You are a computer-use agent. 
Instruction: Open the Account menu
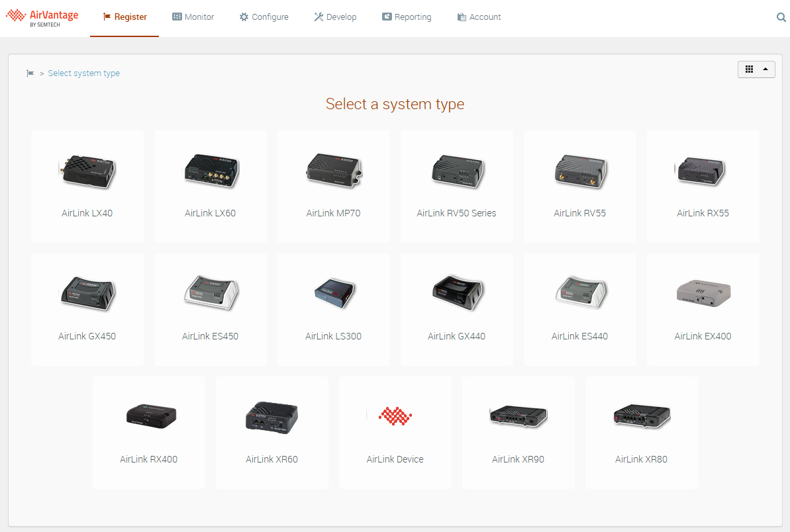pos(479,17)
